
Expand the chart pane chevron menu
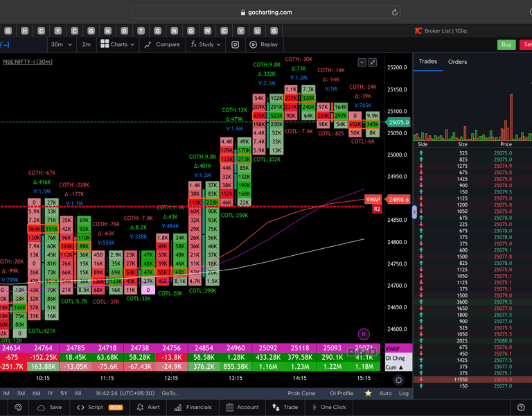point(362,62)
